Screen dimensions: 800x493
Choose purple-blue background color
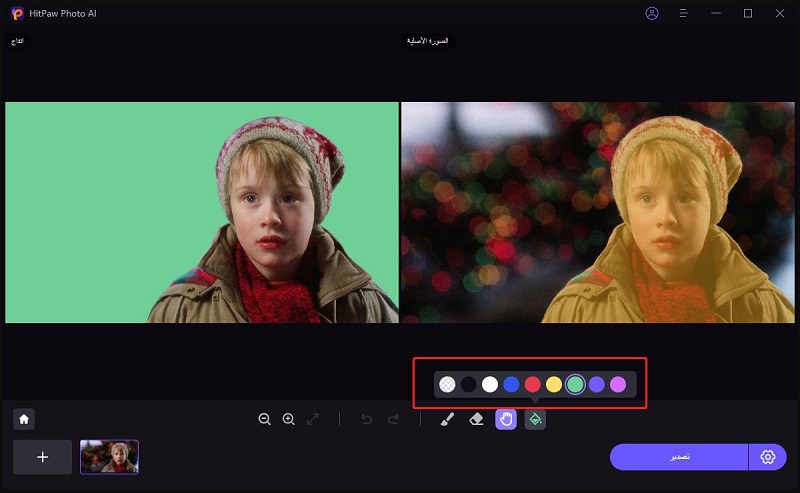pyautogui.click(x=596, y=384)
